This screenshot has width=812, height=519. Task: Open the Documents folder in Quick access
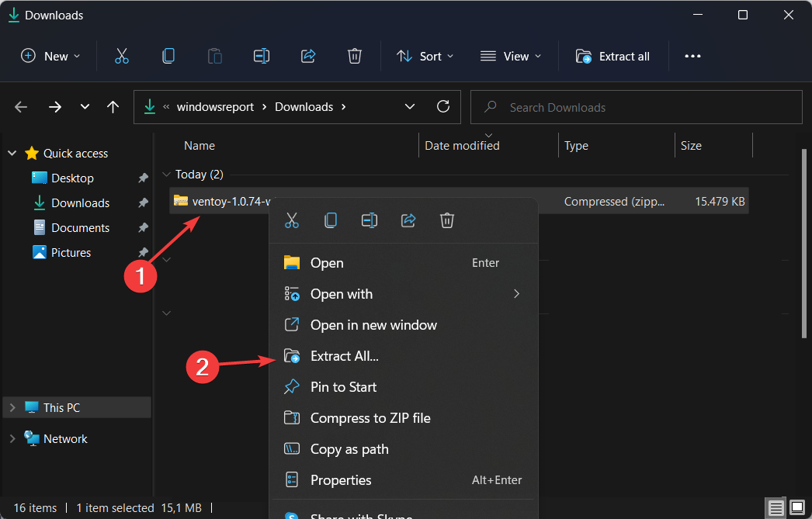click(x=80, y=227)
